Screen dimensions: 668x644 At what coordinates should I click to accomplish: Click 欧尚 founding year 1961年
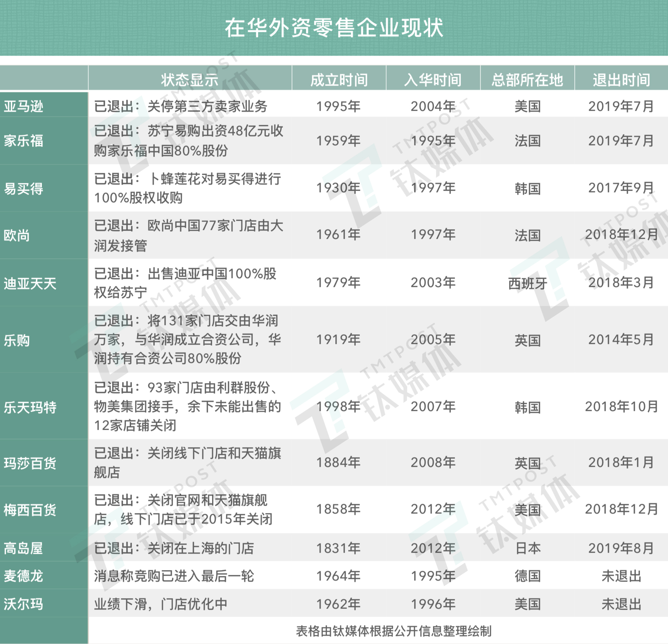pyautogui.click(x=338, y=235)
